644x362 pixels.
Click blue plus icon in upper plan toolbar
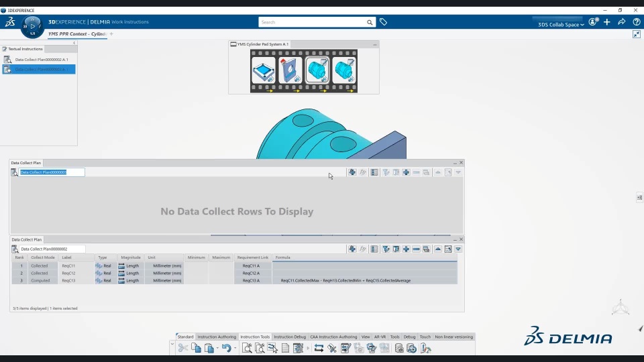click(x=406, y=172)
